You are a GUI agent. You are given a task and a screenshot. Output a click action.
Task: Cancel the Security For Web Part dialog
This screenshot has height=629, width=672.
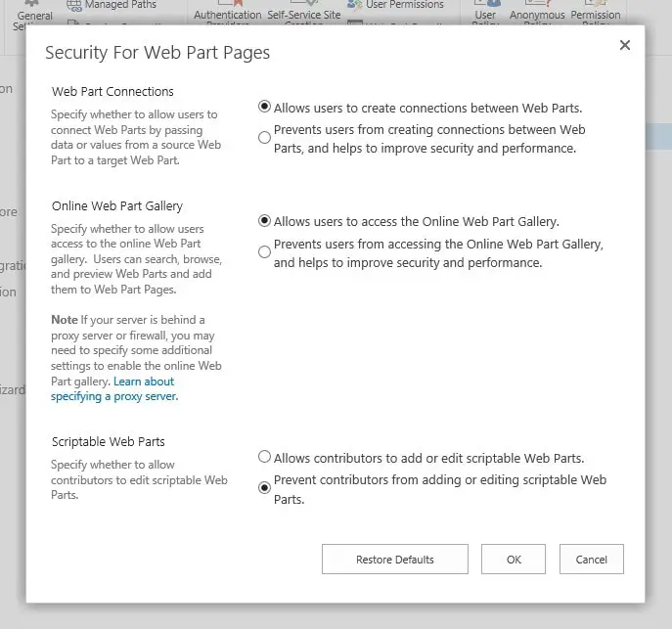(x=591, y=560)
